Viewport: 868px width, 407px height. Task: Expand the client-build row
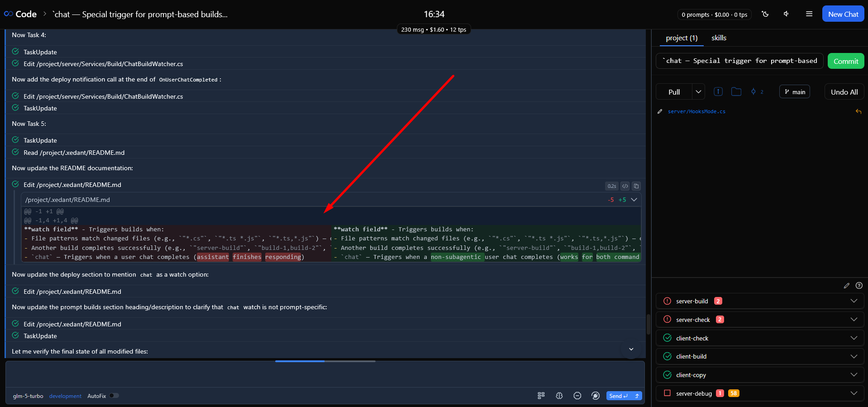pos(854,356)
